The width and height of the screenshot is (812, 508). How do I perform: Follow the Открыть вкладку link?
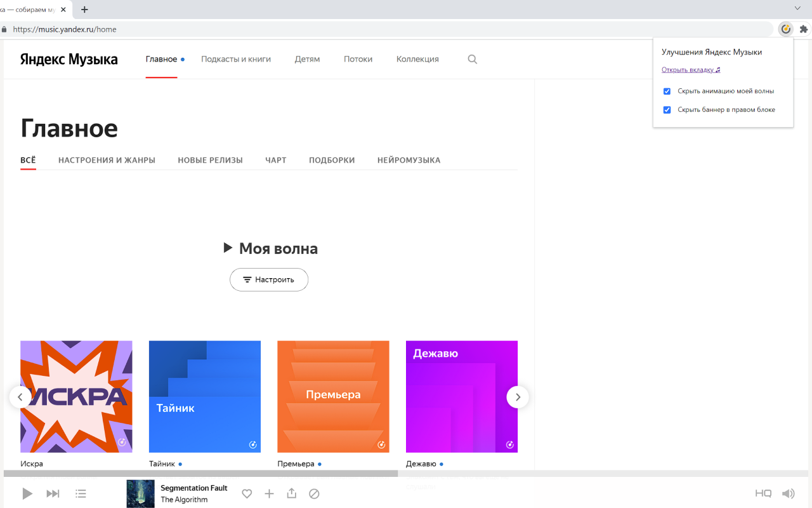pyautogui.click(x=691, y=70)
